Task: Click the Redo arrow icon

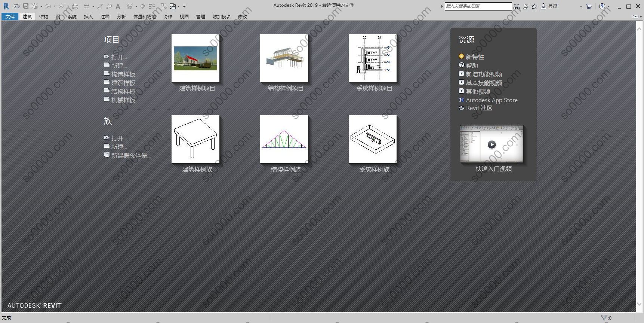Action: tap(61, 6)
